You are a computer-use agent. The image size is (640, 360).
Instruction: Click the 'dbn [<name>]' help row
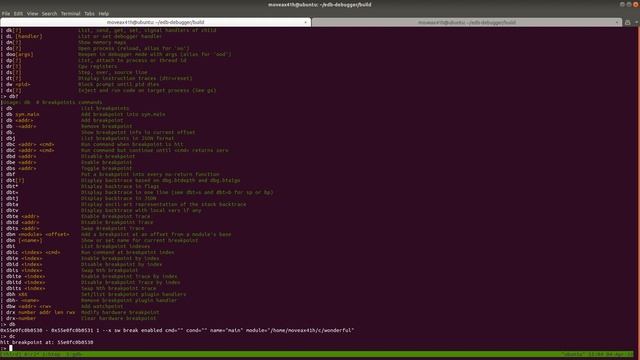click(99, 240)
